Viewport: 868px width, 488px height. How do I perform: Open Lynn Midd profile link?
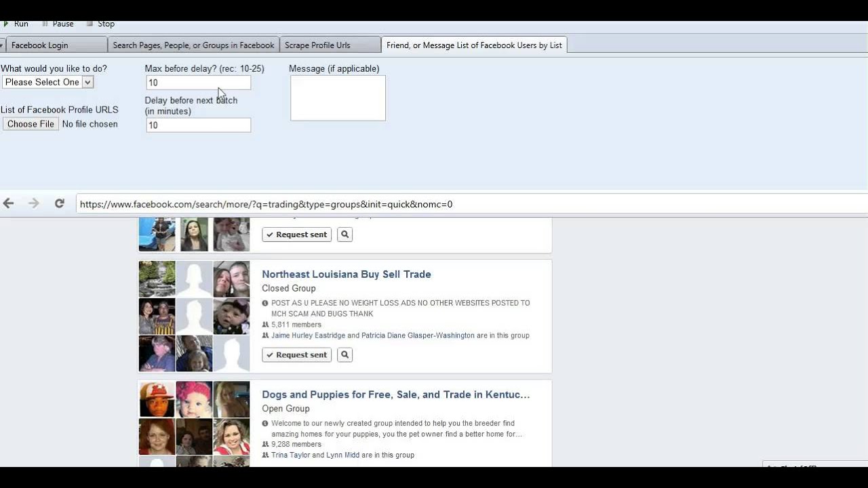[x=342, y=455]
